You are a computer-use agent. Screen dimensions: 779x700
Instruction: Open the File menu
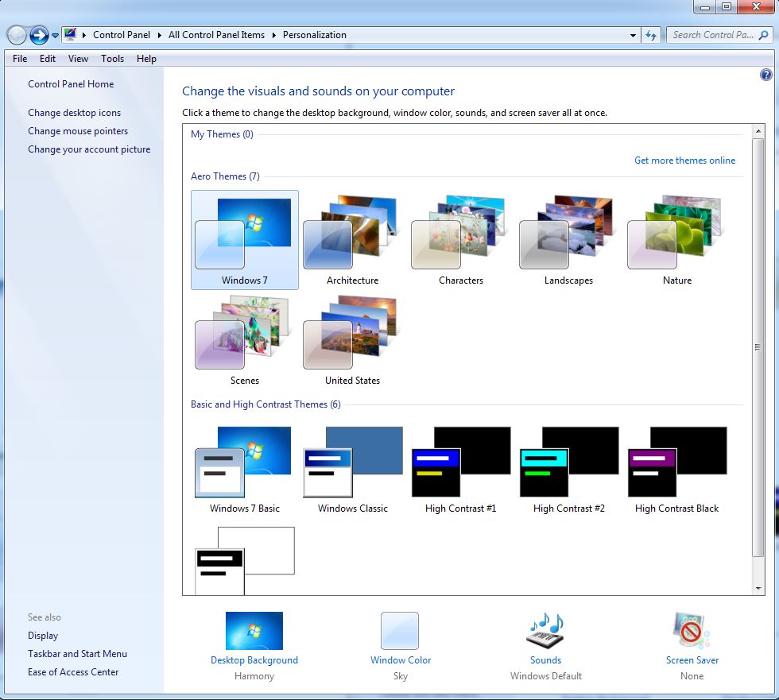click(x=20, y=59)
